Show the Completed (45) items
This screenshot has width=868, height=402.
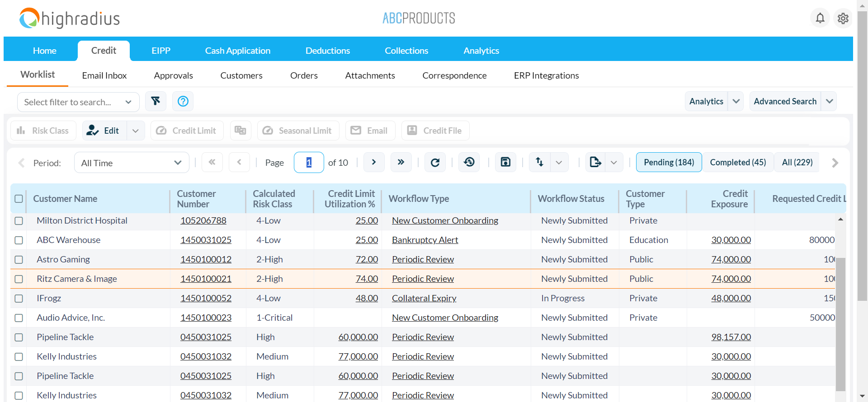[738, 162]
